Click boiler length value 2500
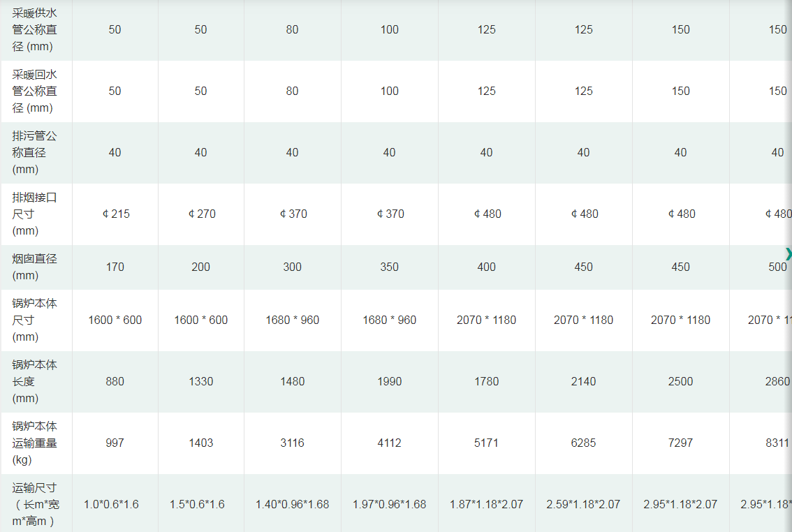This screenshot has height=532, width=792. (x=680, y=381)
